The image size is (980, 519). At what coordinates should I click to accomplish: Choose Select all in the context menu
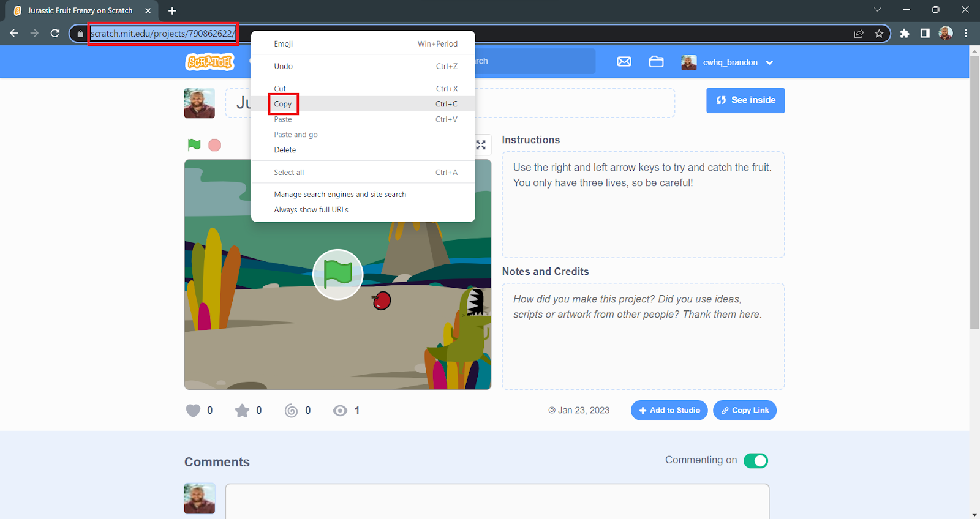pyautogui.click(x=363, y=173)
